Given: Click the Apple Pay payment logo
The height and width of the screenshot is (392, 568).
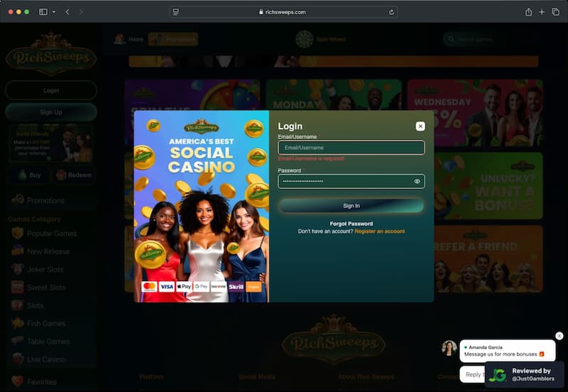Looking at the screenshot, I should 184,287.
